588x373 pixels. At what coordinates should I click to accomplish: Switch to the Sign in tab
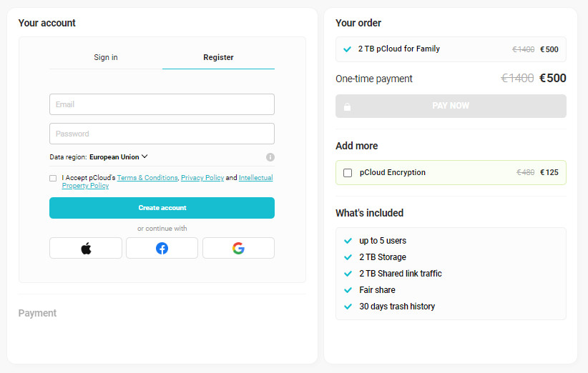pos(106,57)
